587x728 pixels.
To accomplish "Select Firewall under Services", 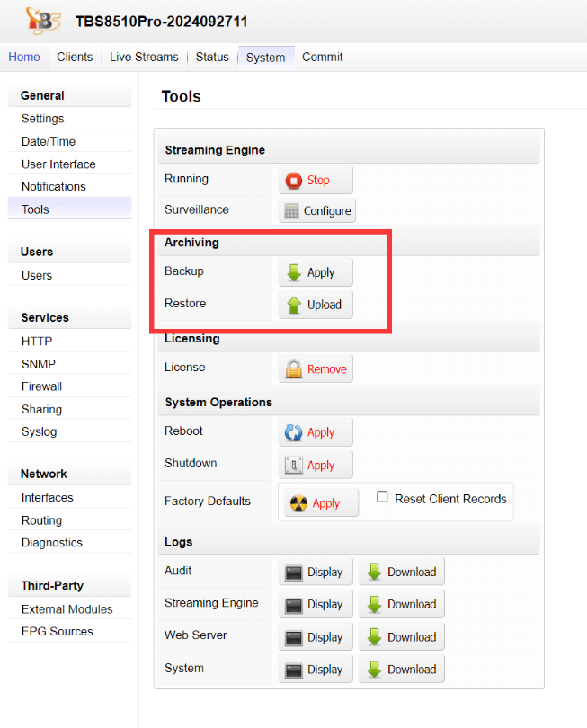I will tap(42, 386).
